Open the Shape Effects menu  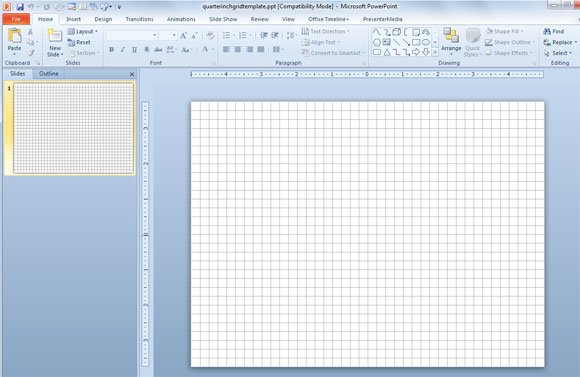[509, 53]
